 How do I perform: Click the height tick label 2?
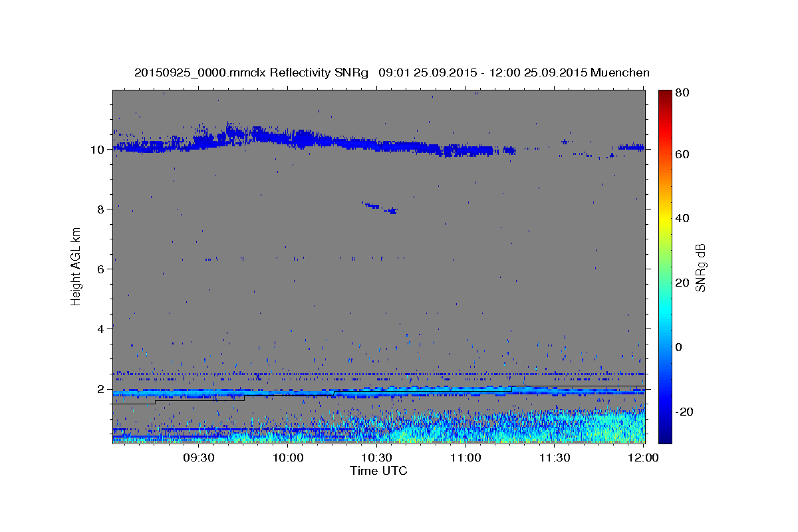[x=101, y=389]
